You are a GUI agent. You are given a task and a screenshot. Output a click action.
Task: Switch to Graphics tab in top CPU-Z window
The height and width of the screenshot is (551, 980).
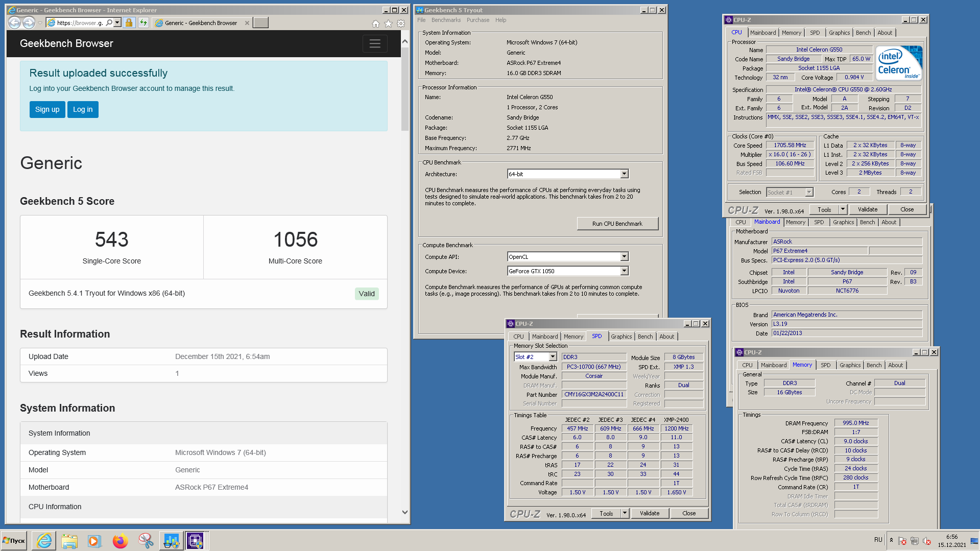pyautogui.click(x=839, y=33)
